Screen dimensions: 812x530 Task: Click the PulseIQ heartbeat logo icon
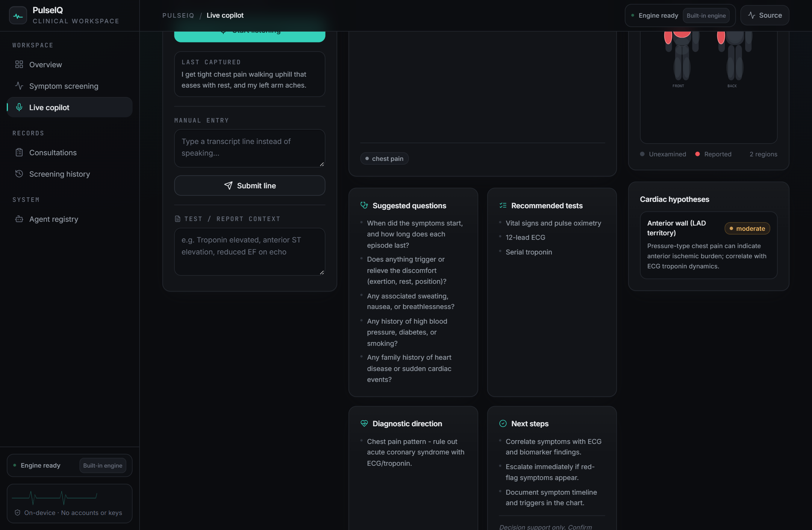pos(18,15)
